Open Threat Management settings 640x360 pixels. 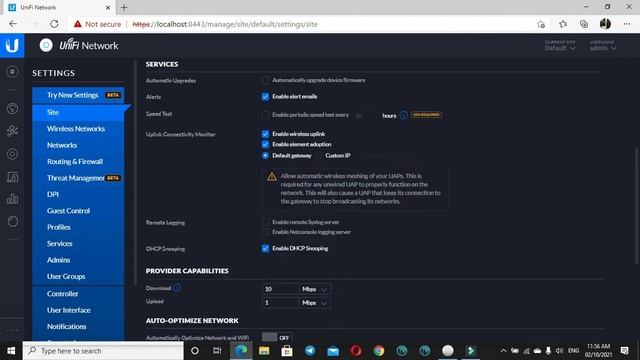coord(78,178)
